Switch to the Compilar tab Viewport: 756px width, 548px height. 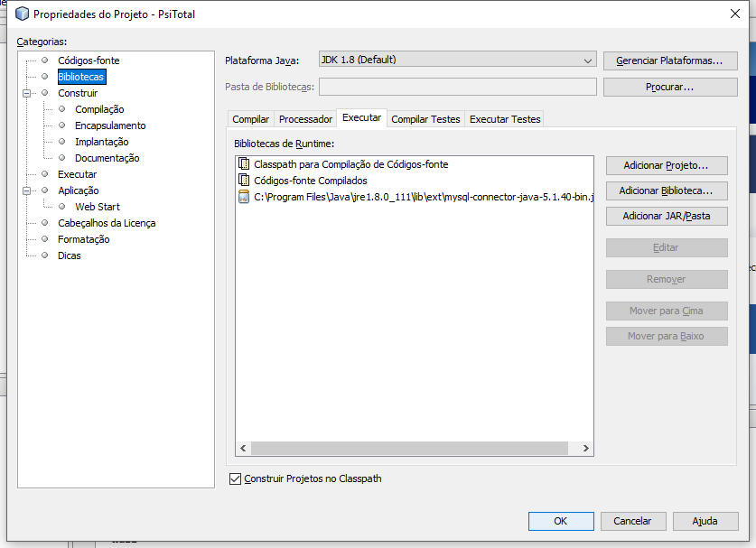pos(251,119)
